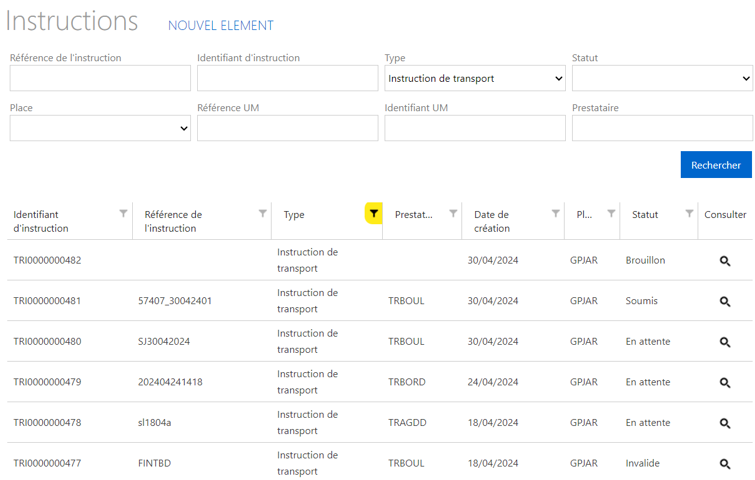Select cell TRI0000000481
The width and height of the screenshot is (755, 480).
[x=47, y=300]
